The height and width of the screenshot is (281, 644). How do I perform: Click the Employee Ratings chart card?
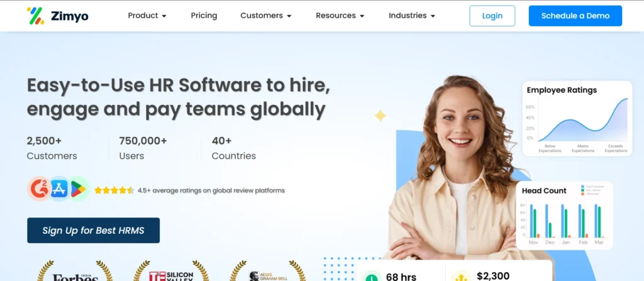577,118
